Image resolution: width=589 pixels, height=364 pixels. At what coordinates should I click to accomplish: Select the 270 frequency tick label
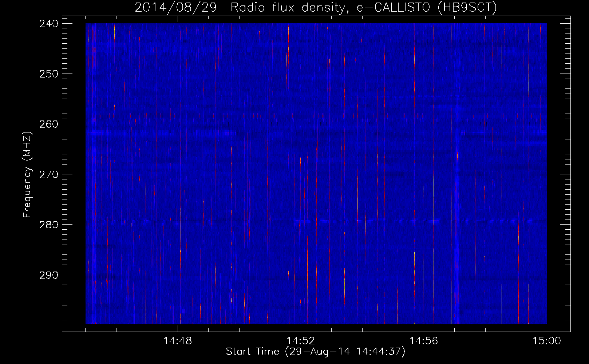tap(49, 174)
